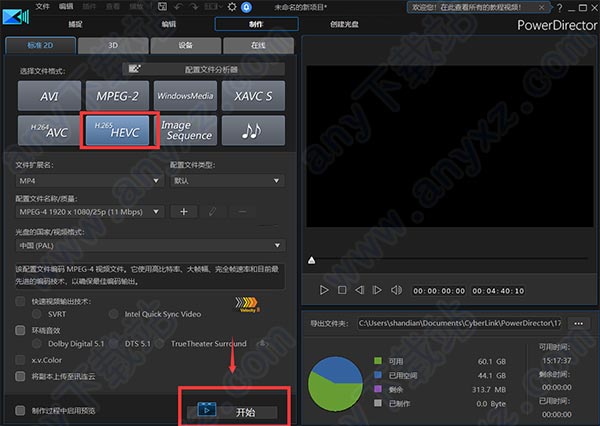Click the redo arrow icon
Viewport: 600px width, 426px height.
pos(194,7)
